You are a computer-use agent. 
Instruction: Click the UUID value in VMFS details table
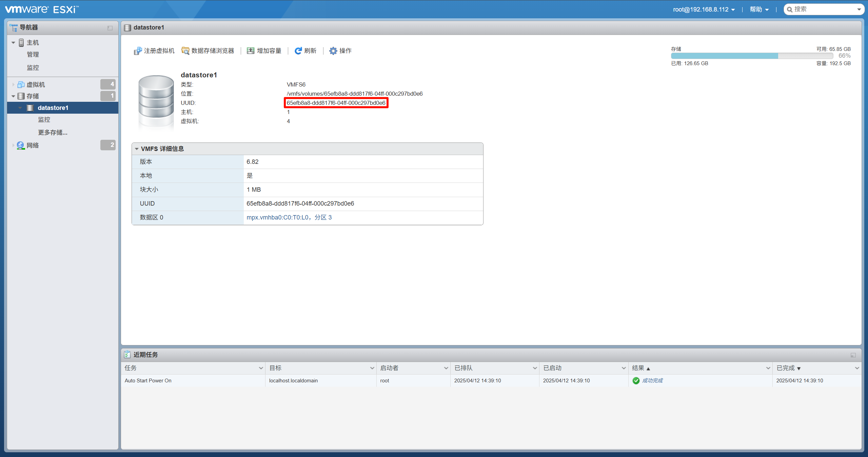tap(300, 204)
